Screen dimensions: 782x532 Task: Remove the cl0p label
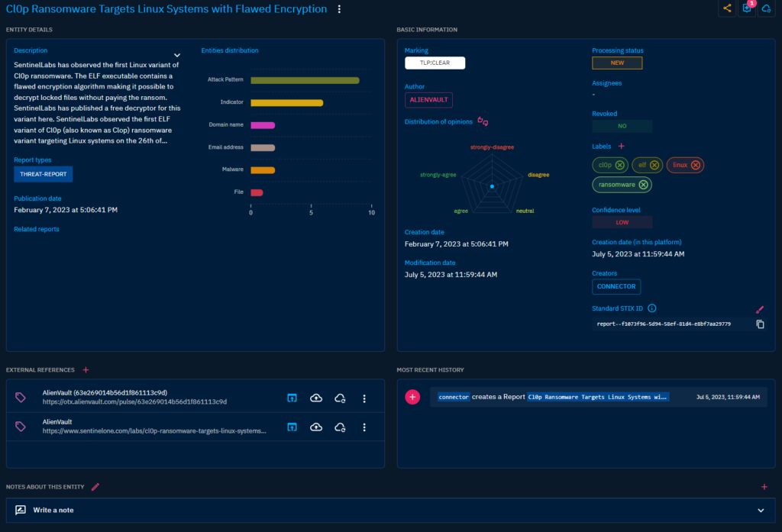click(620, 165)
